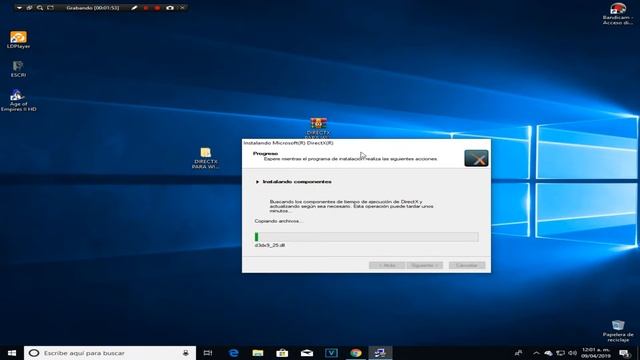Select the pencil drawing tool in recording bar

(x=134, y=8)
